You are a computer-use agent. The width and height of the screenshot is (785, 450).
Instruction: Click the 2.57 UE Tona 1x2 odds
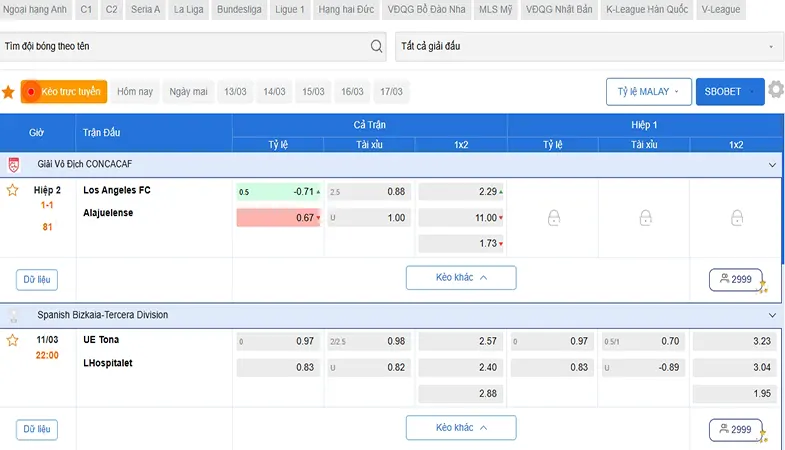point(461,341)
